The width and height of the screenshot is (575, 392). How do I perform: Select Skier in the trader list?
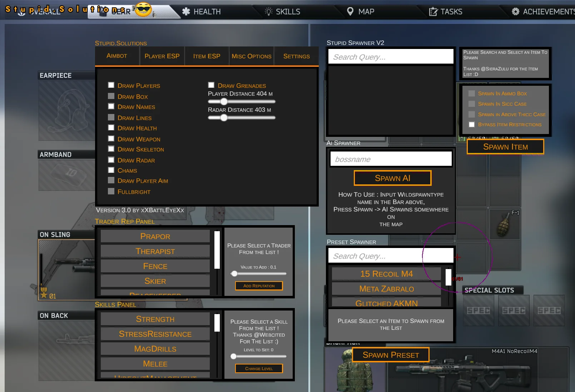tap(155, 281)
